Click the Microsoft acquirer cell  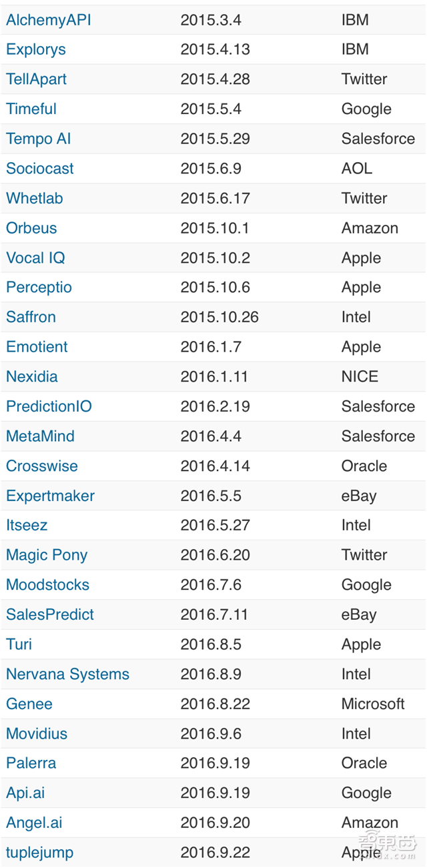(x=373, y=704)
